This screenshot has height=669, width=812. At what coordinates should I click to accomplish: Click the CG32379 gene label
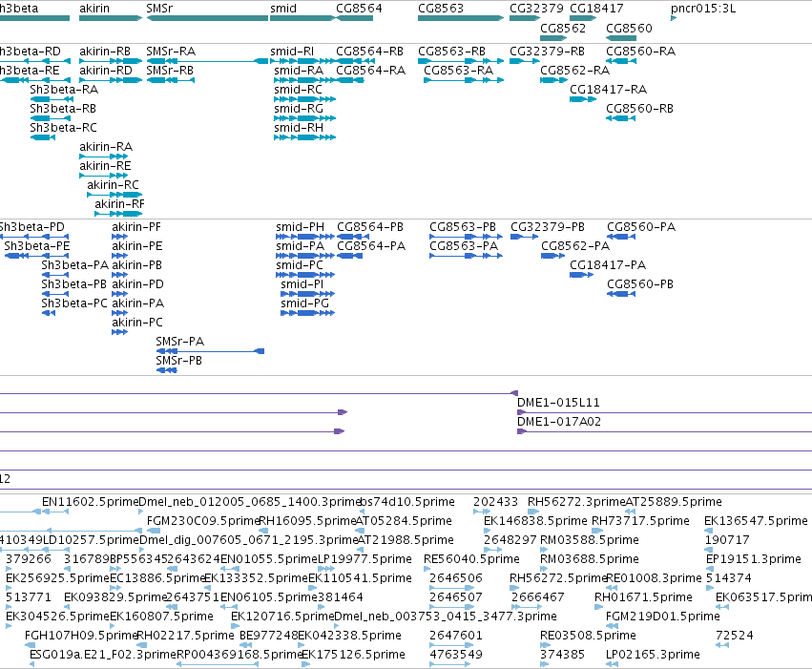(x=536, y=9)
